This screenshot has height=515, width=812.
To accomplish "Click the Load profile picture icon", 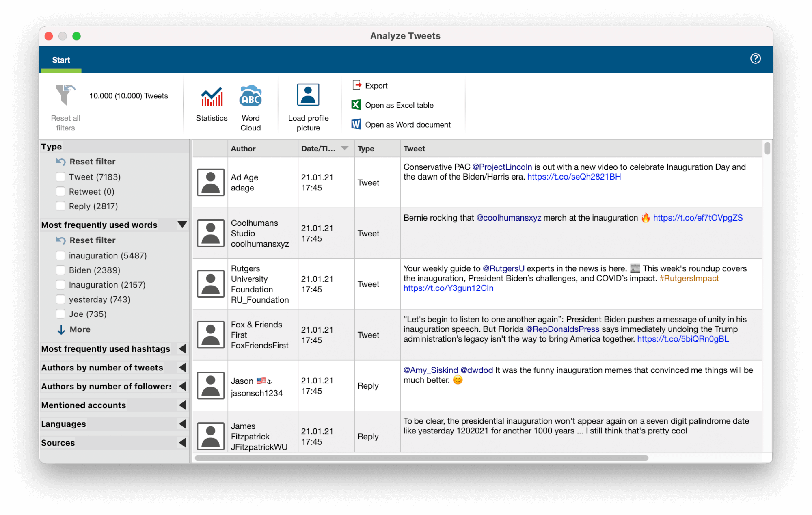I will [308, 95].
